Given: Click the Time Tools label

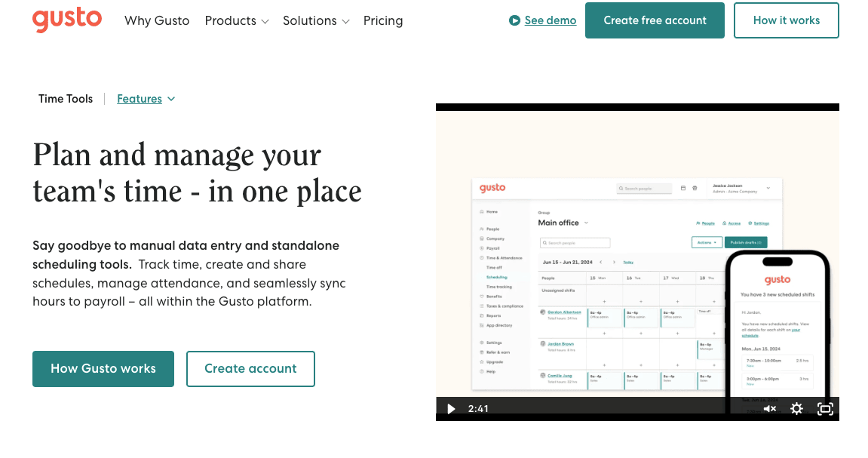Looking at the screenshot, I should [66, 98].
